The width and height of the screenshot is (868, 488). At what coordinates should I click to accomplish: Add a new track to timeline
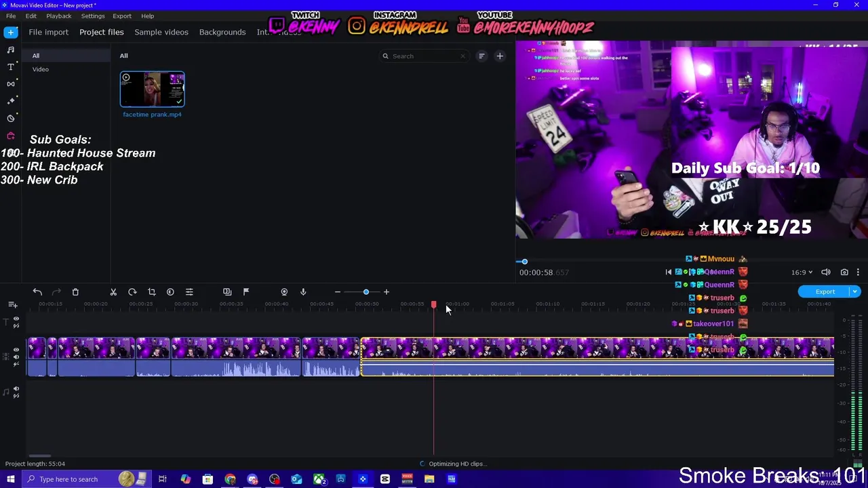tap(13, 305)
